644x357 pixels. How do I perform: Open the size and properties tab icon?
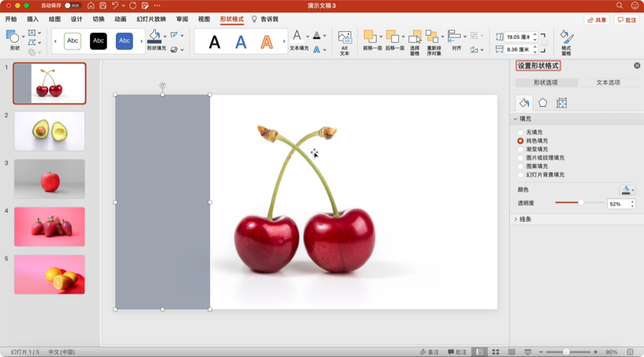561,103
